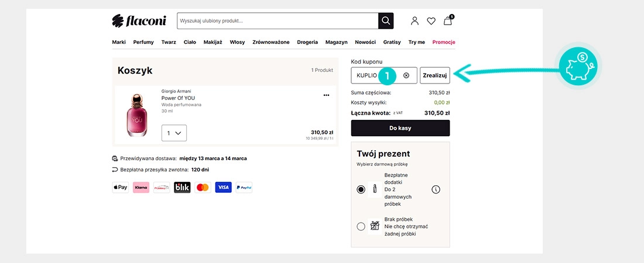Open the Makijaż menu
This screenshot has height=263, width=644.
point(213,42)
